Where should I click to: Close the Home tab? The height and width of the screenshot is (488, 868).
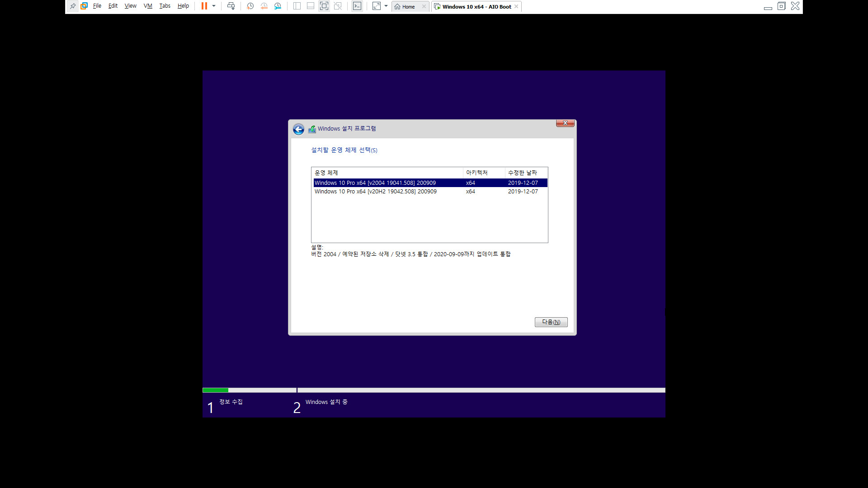point(424,7)
